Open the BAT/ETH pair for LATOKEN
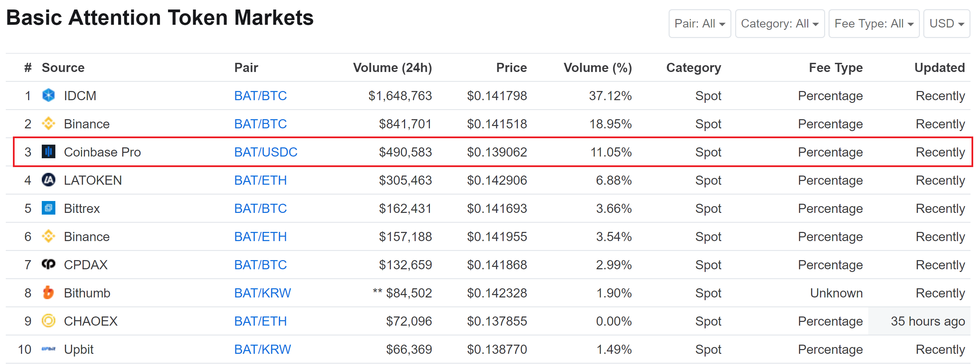 point(260,180)
